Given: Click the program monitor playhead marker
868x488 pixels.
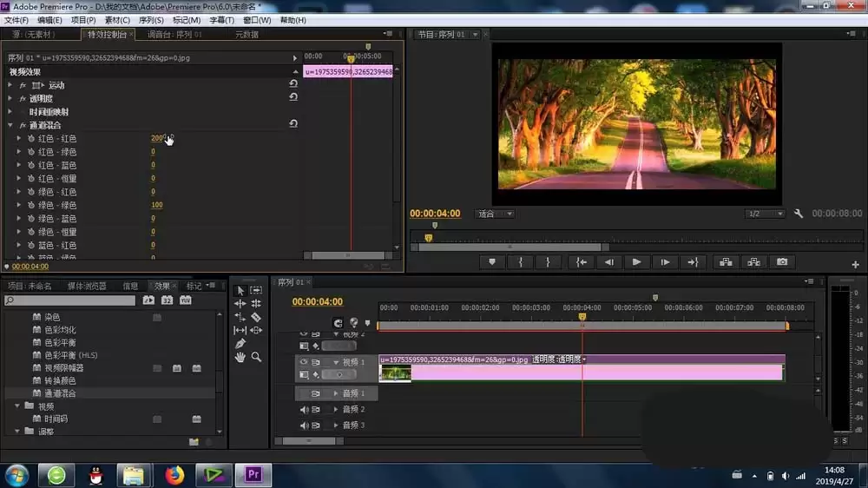Looking at the screenshot, I should [x=429, y=238].
